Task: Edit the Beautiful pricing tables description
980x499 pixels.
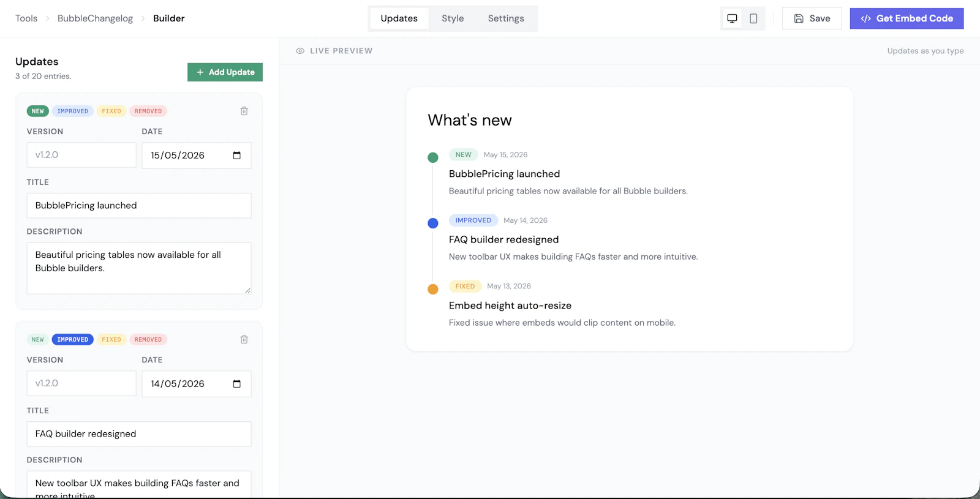Action: [139, 268]
